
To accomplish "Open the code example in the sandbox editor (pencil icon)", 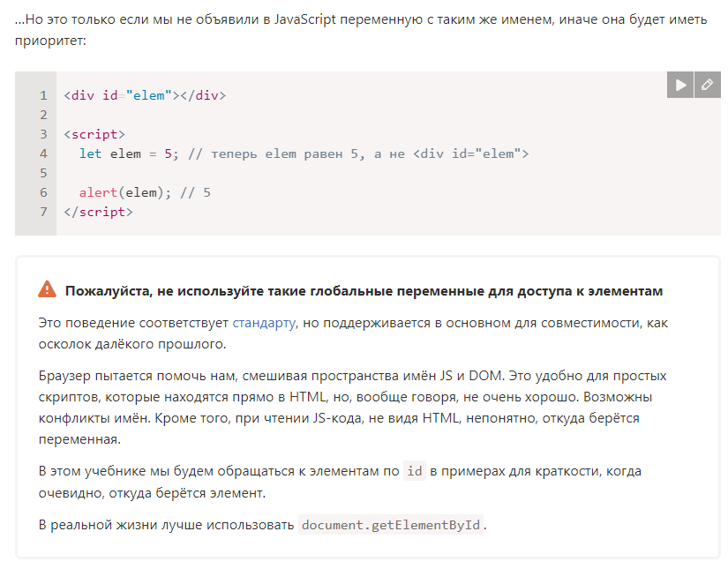I will tap(708, 85).
